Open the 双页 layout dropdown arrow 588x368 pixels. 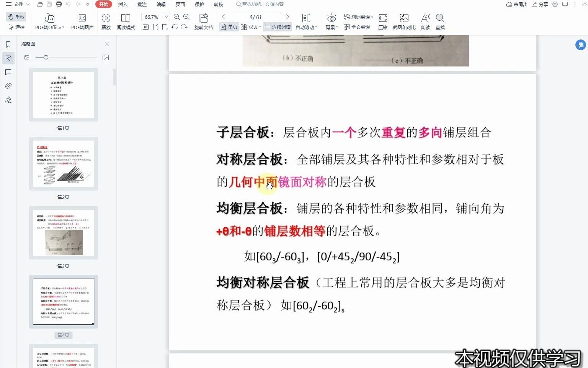(x=260, y=27)
